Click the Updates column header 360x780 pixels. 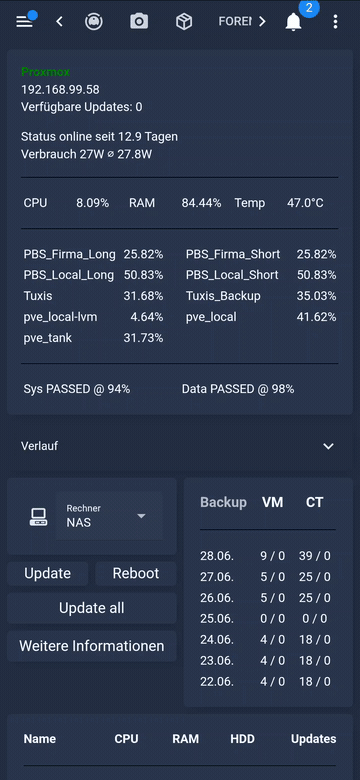tap(314, 739)
